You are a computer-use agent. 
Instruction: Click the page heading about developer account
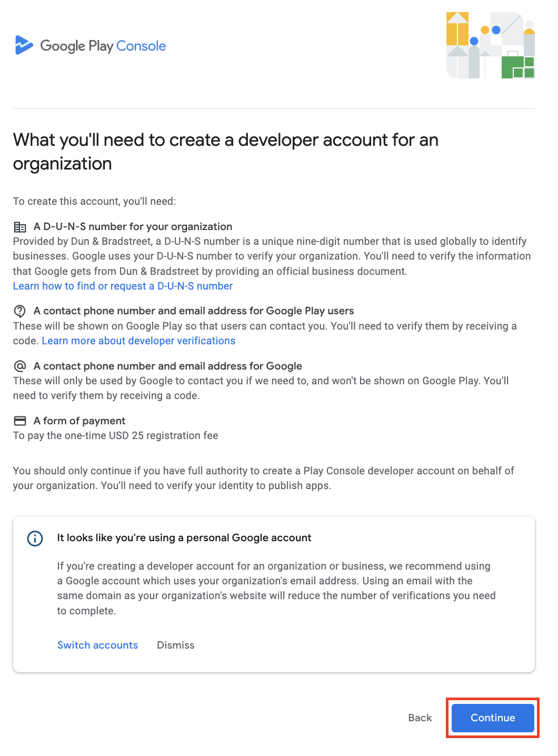point(225,152)
